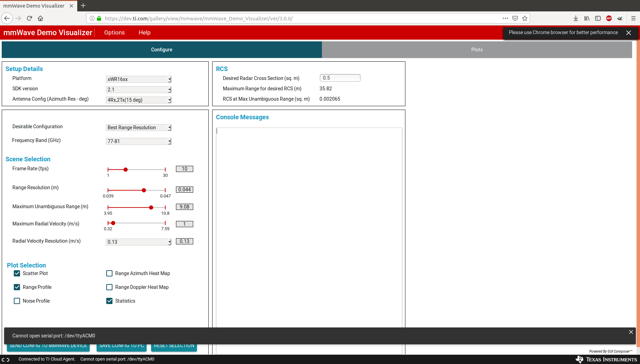
Task: Uncheck the Range Profile checkbox
Action: (17, 287)
